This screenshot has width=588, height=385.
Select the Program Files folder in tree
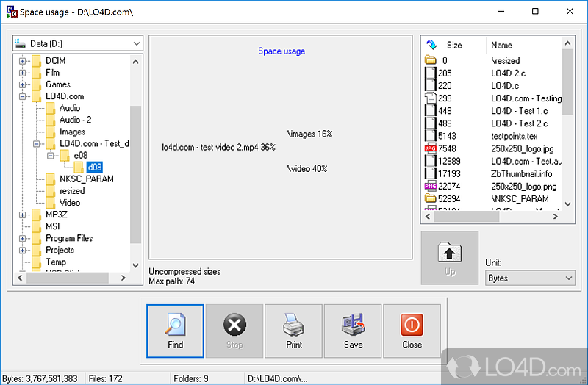(69, 239)
